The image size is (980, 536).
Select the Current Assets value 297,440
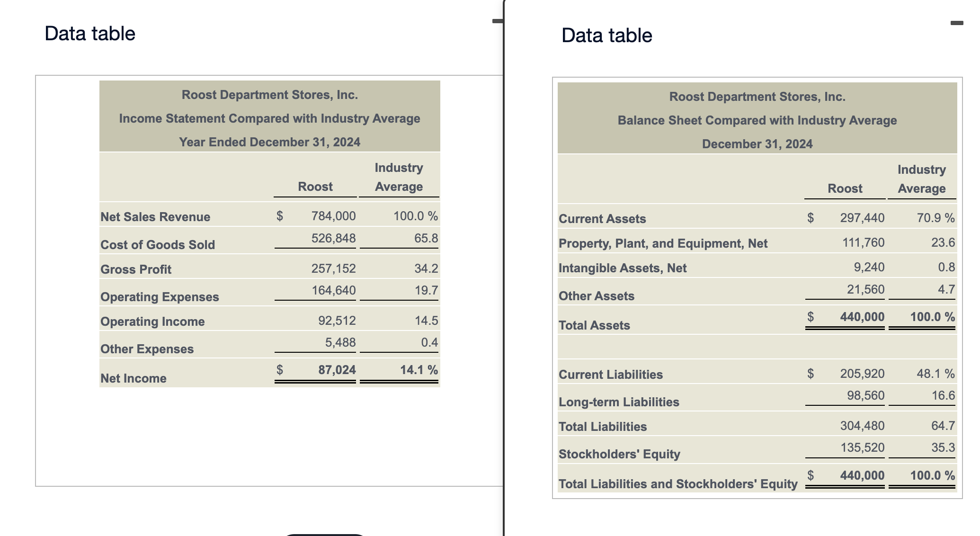862,218
